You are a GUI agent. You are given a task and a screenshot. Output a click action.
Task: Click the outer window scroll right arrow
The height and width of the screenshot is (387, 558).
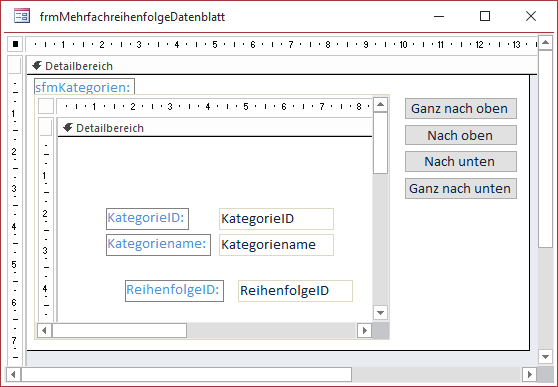point(530,375)
